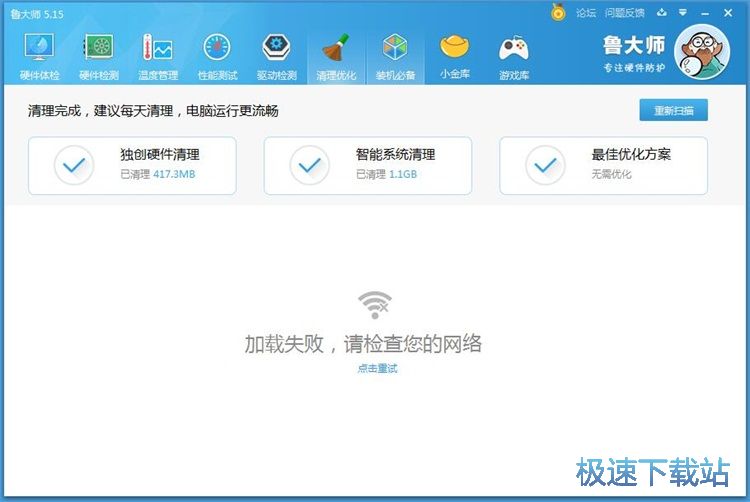Image resolution: width=750 pixels, height=502 pixels.
Task: Click the 无需优化 status text
Action: point(611,174)
